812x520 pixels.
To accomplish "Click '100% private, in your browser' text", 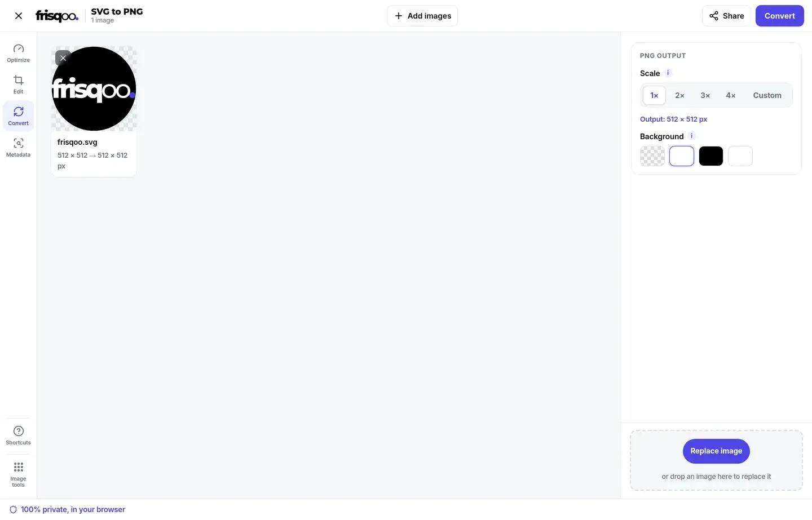I will point(73,509).
